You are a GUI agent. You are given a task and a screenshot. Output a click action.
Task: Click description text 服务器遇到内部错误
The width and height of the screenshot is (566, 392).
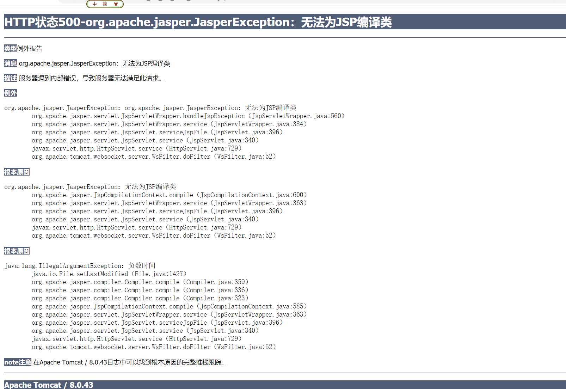pos(92,78)
